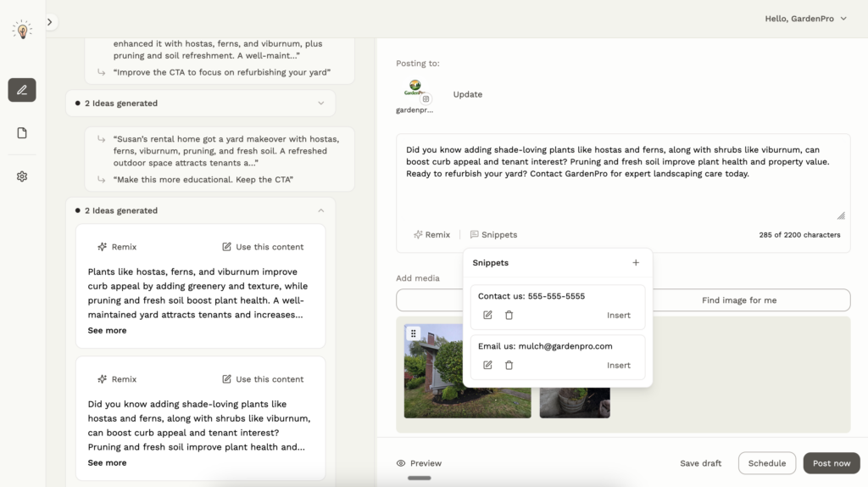
Task: Edit the 'Email us' snippet
Action: [487, 366]
